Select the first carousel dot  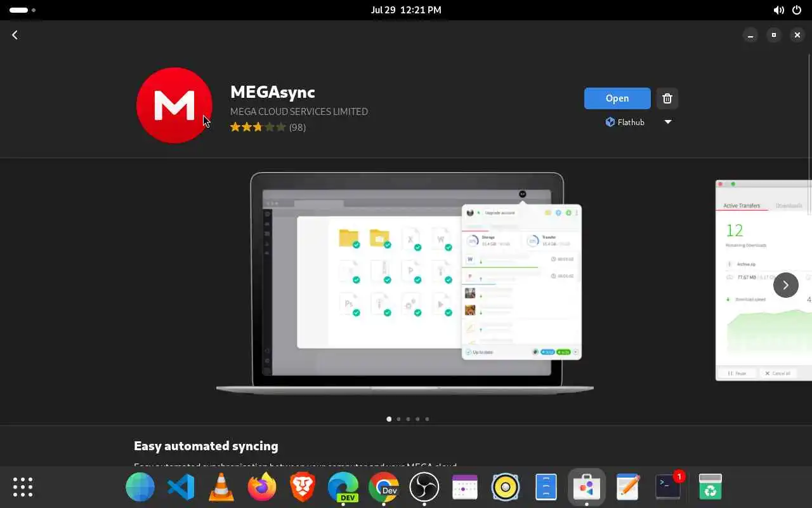point(389,419)
